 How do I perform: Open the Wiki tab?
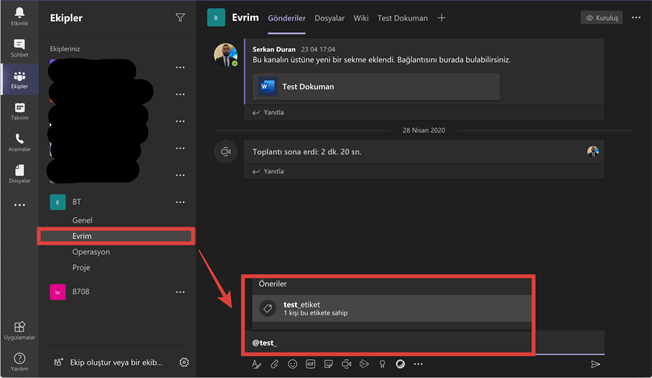tap(361, 18)
